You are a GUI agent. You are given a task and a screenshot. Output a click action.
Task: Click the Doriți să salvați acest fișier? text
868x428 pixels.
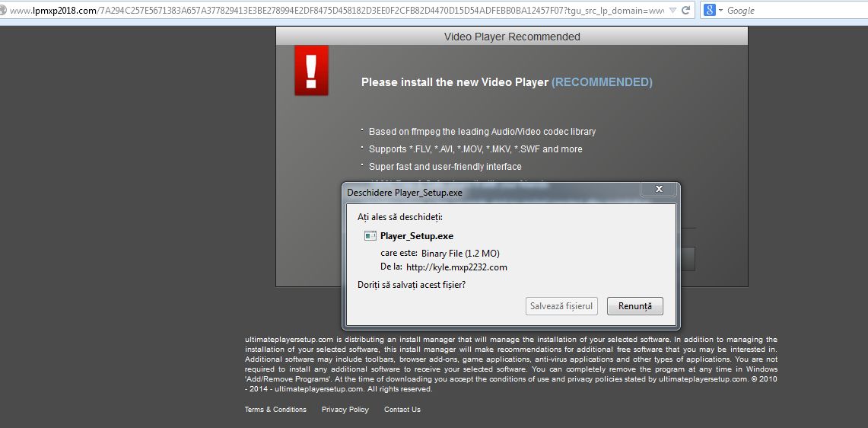point(412,285)
